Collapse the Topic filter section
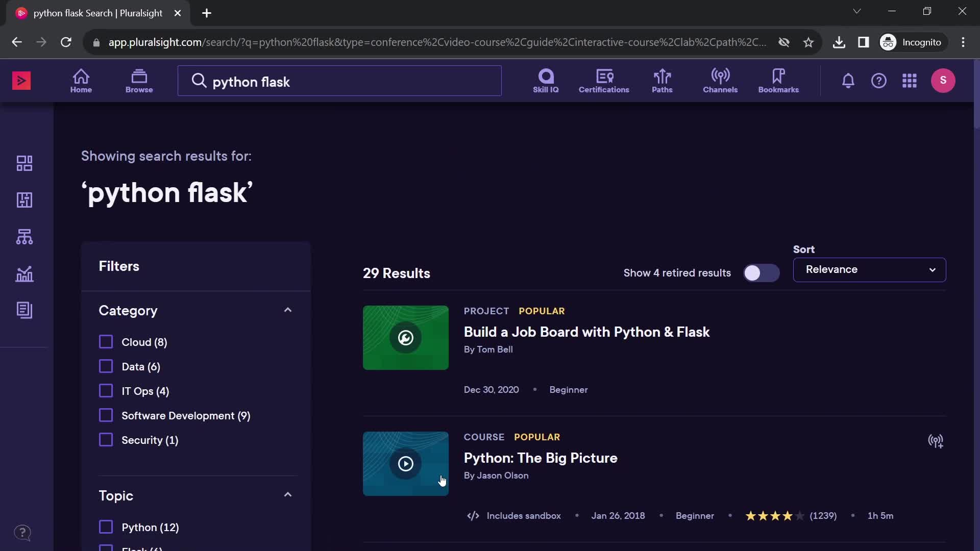Viewport: 980px width, 551px height. coord(287,494)
